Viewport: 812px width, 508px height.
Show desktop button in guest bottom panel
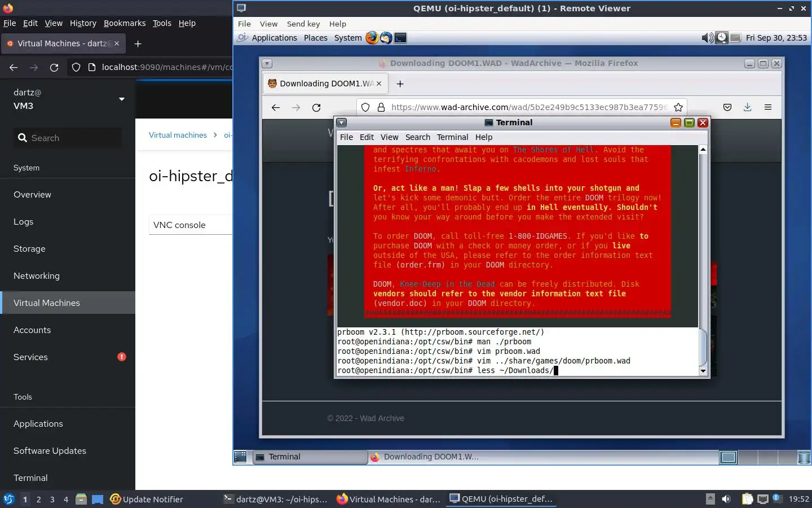pos(240,457)
